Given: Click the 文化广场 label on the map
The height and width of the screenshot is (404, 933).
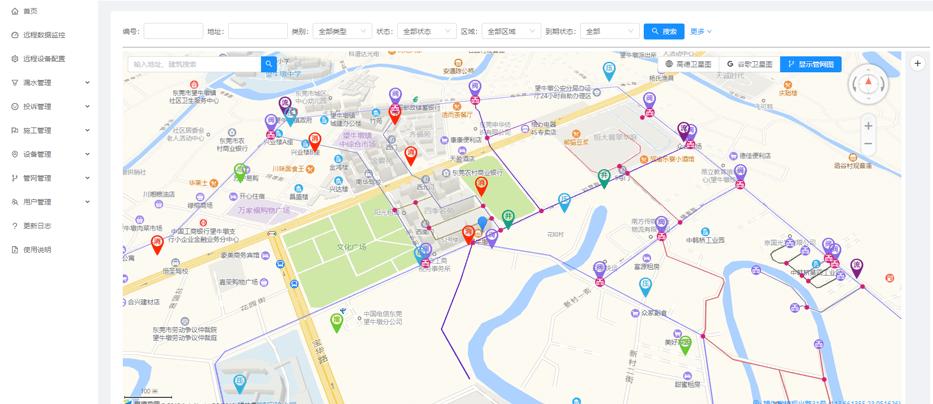Looking at the screenshot, I should [351, 247].
